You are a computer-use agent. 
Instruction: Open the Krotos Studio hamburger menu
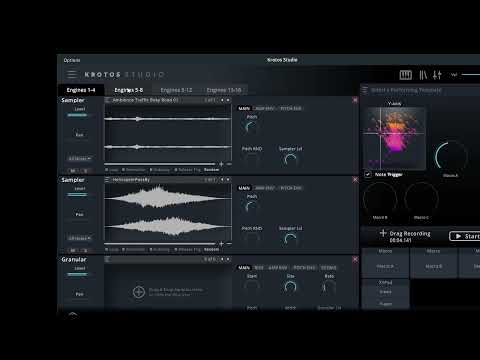[72, 74]
